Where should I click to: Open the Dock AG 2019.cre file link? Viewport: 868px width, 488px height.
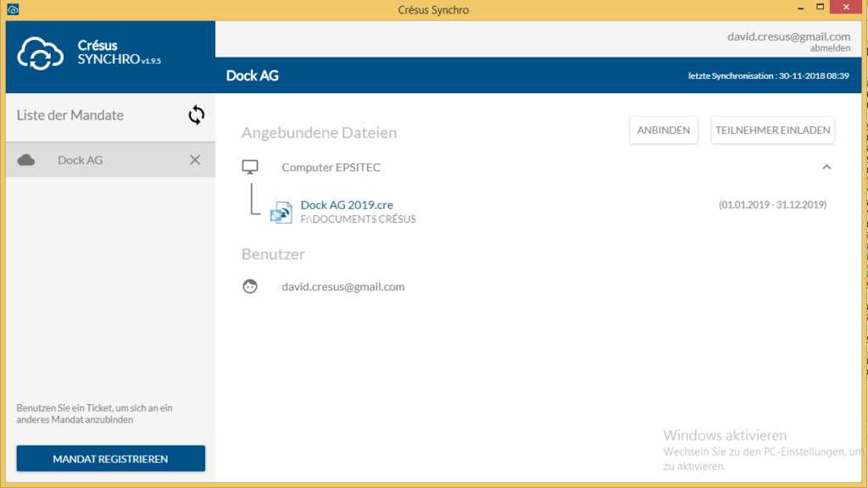coord(347,205)
